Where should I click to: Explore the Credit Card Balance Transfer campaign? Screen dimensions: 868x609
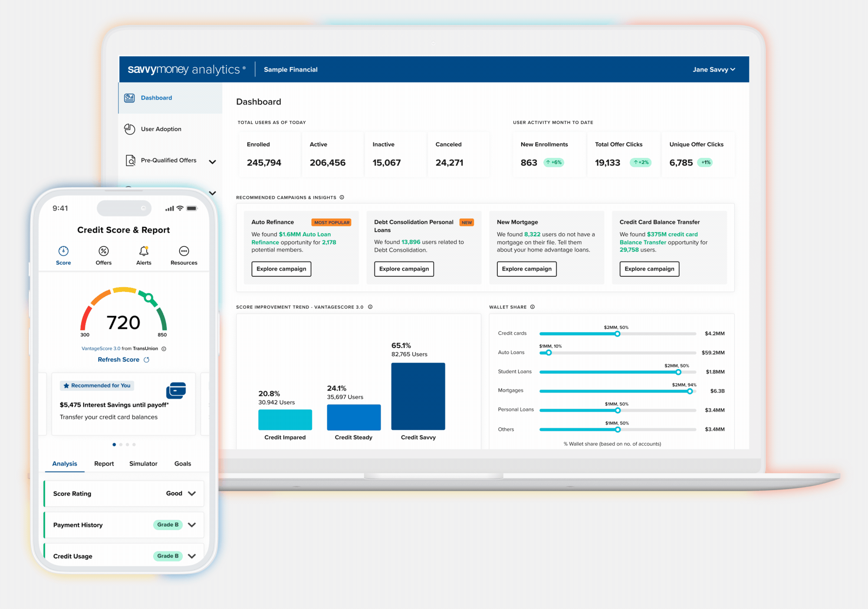[649, 269]
